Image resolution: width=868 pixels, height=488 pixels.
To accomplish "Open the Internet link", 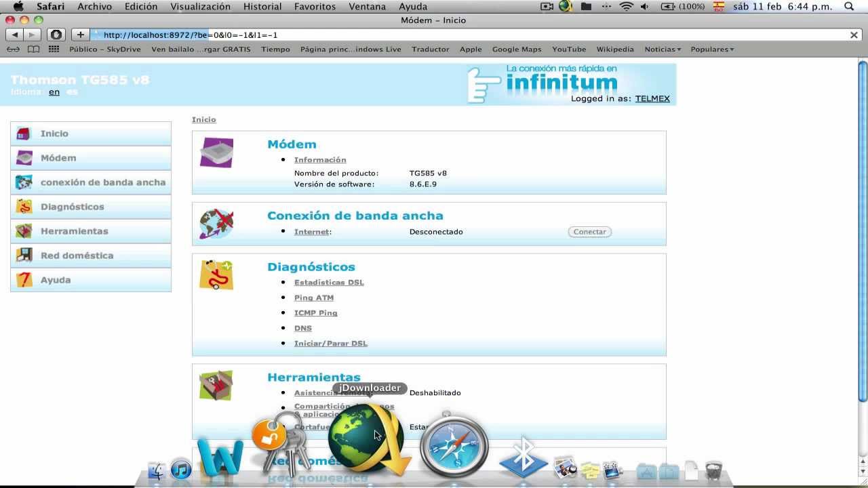I will pos(311,232).
